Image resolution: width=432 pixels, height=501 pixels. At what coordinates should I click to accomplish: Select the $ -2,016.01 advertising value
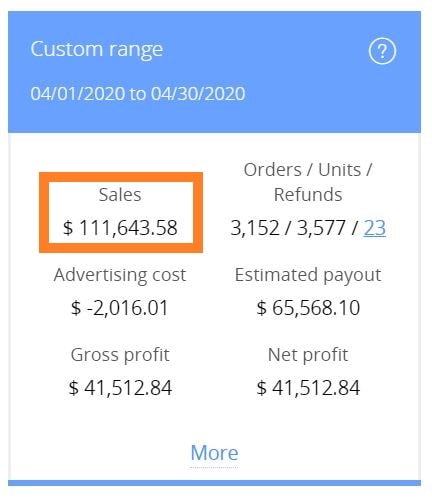click(120, 308)
